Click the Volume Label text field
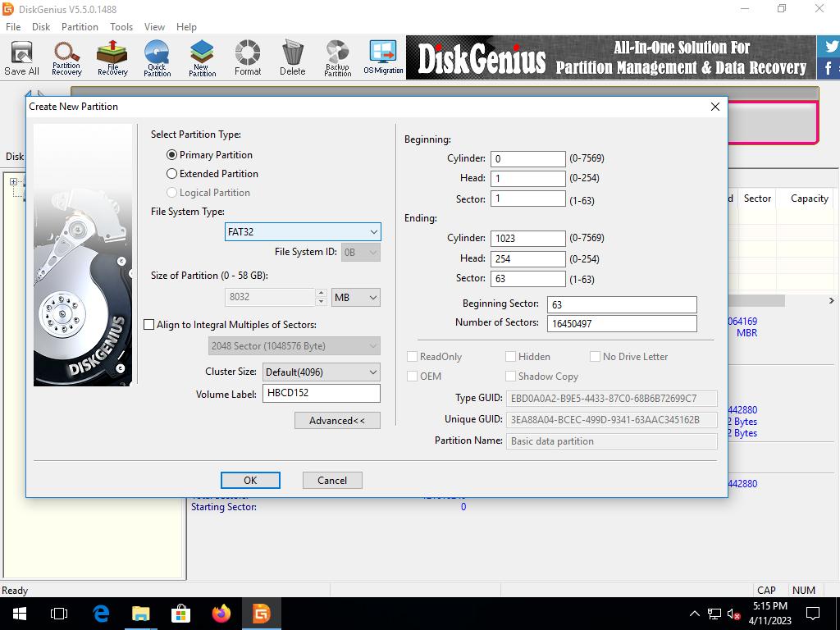The height and width of the screenshot is (630, 840). pos(321,394)
